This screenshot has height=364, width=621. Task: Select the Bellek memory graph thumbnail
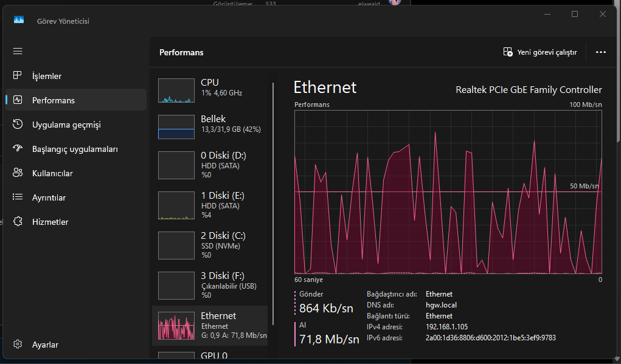[x=176, y=127]
